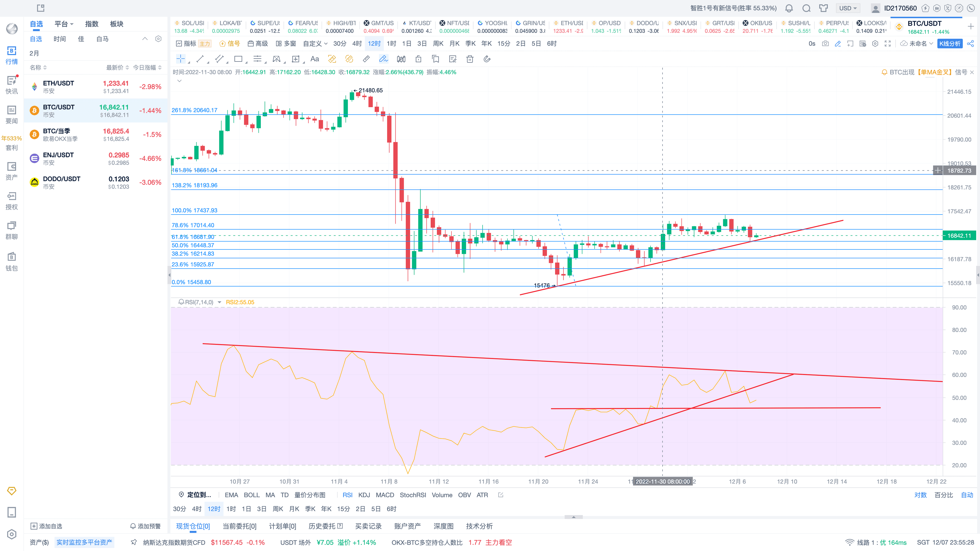This screenshot has width=980, height=551.
Task: Sort watchlist by 最新价 column
Action: 118,67
